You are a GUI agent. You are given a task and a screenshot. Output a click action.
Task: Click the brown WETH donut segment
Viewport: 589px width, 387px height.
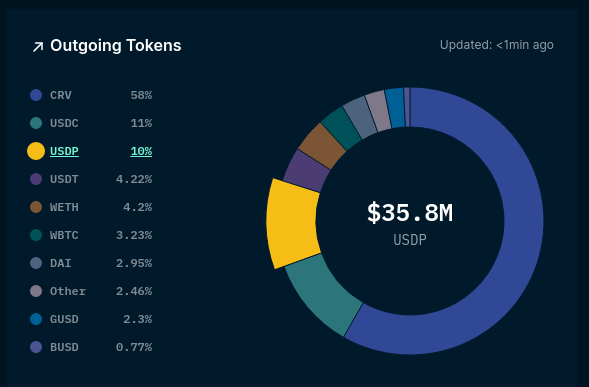[x=322, y=146]
